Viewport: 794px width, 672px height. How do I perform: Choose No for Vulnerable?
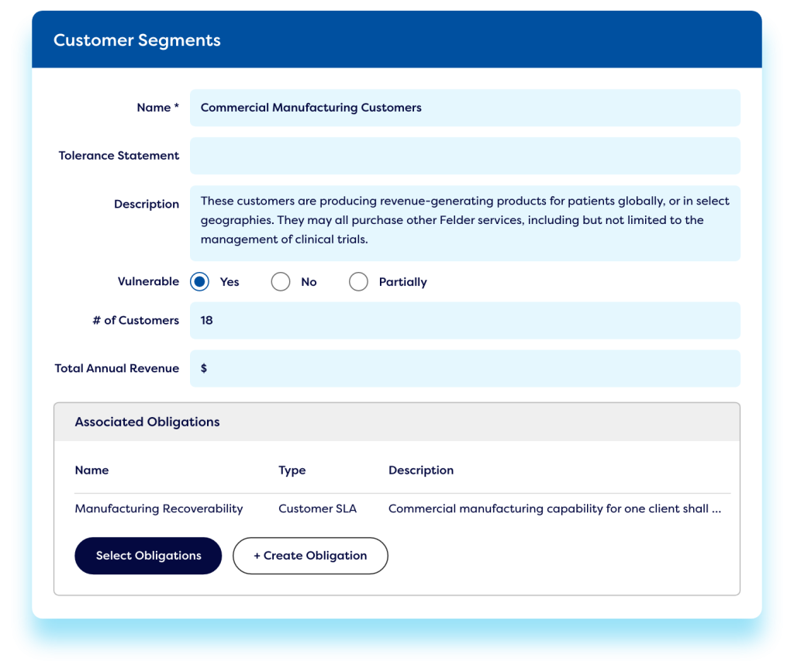pyautogui.click(x=281, y=282)
